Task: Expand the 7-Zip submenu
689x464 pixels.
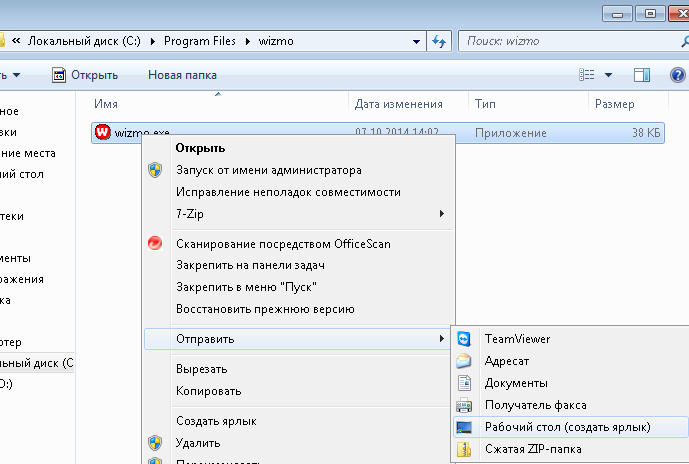Action: coord(441,214)
